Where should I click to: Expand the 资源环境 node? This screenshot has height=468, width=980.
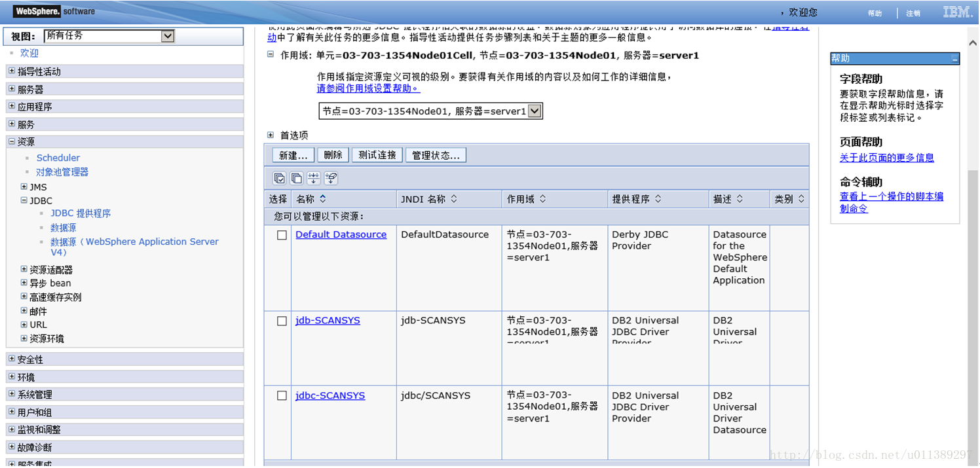click(24, 338)
